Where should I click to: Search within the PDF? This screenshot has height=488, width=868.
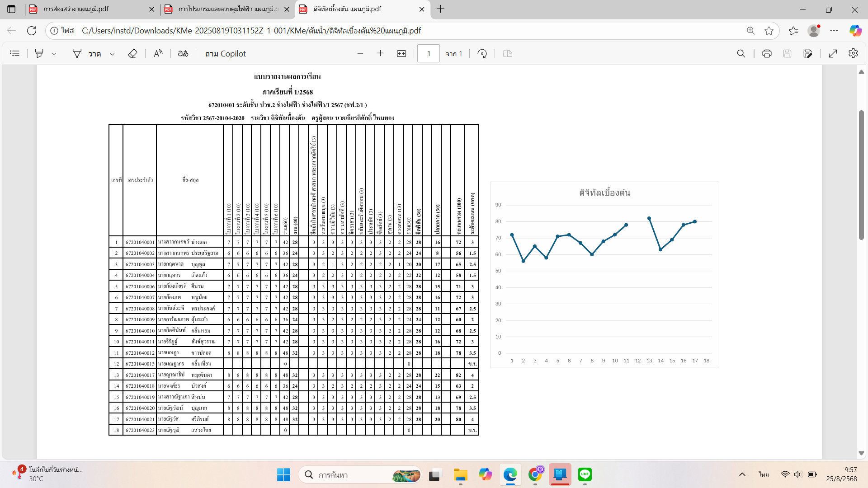pos(741,53)
